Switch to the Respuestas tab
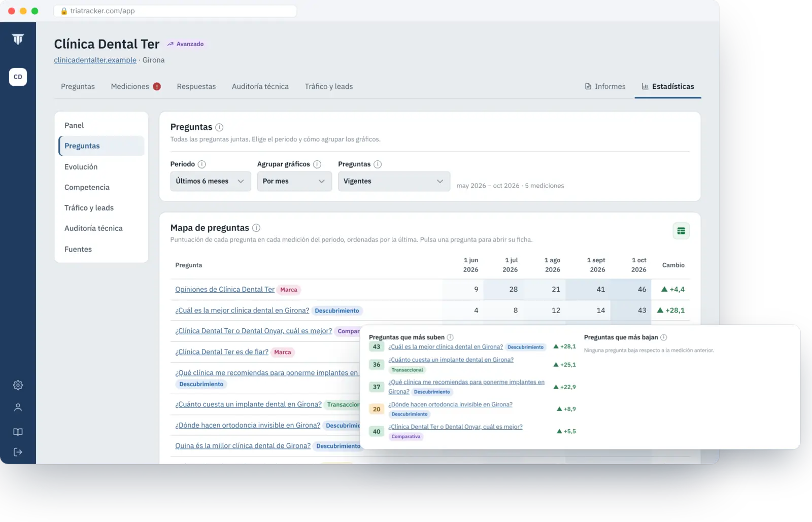This screenshot has height=522, width=812. point(196,87)
